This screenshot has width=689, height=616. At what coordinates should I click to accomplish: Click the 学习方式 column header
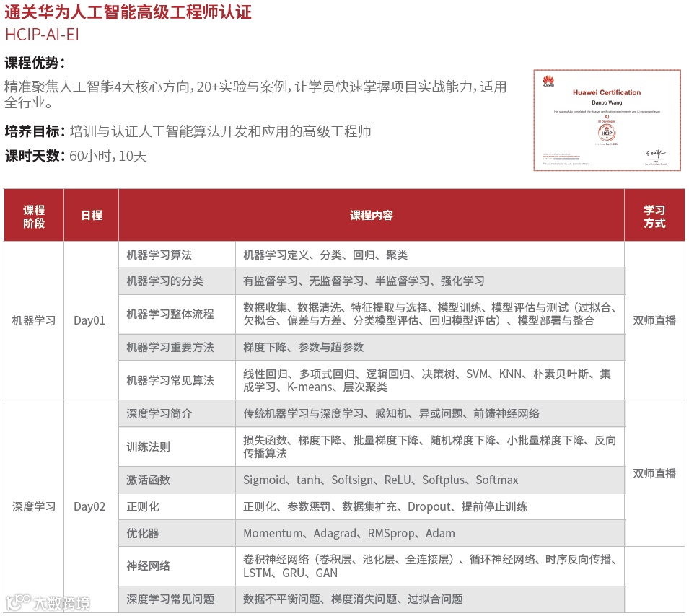click(x=654, y=216)
